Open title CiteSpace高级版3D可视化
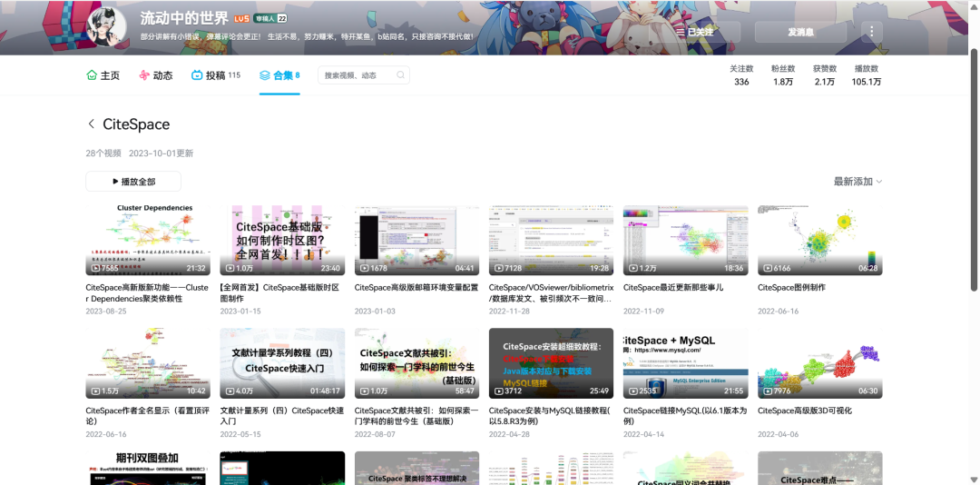 pos(805,411)
